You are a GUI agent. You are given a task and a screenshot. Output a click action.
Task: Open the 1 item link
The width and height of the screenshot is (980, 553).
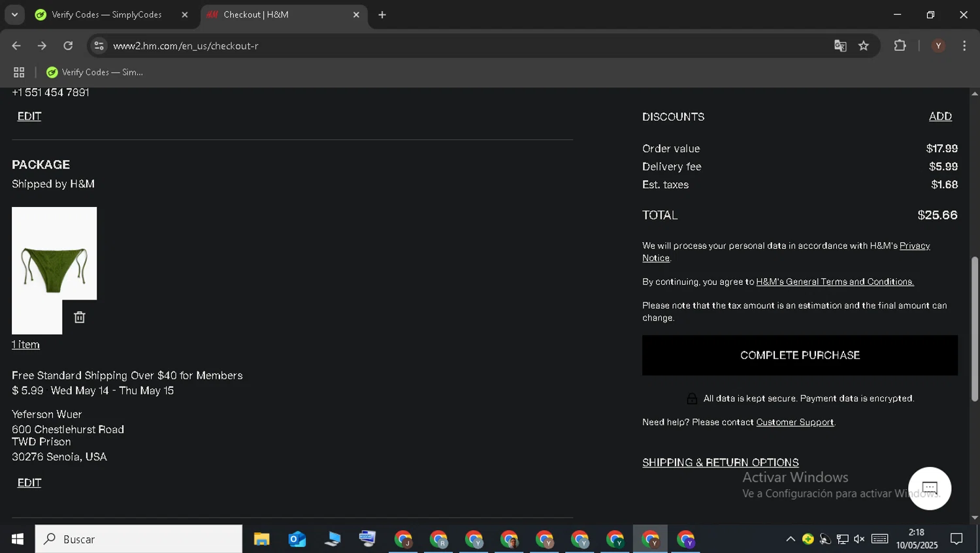click(x=25, y=345)
